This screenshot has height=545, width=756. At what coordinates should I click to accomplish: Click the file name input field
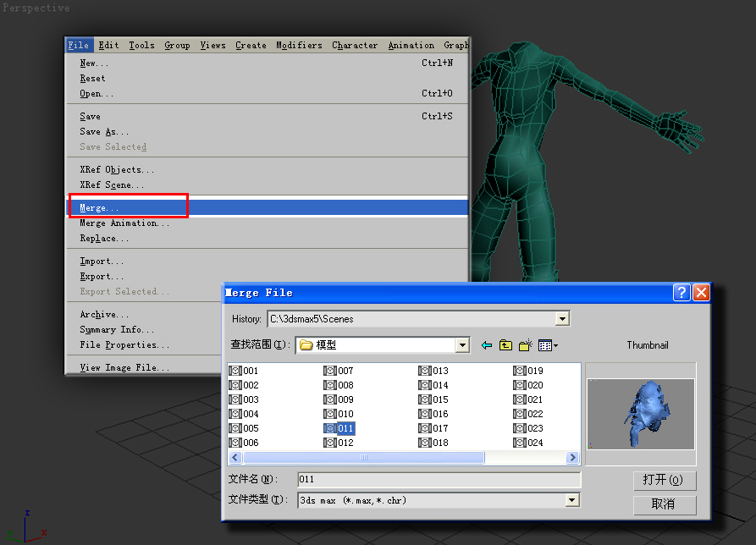[x=439, y=480]
